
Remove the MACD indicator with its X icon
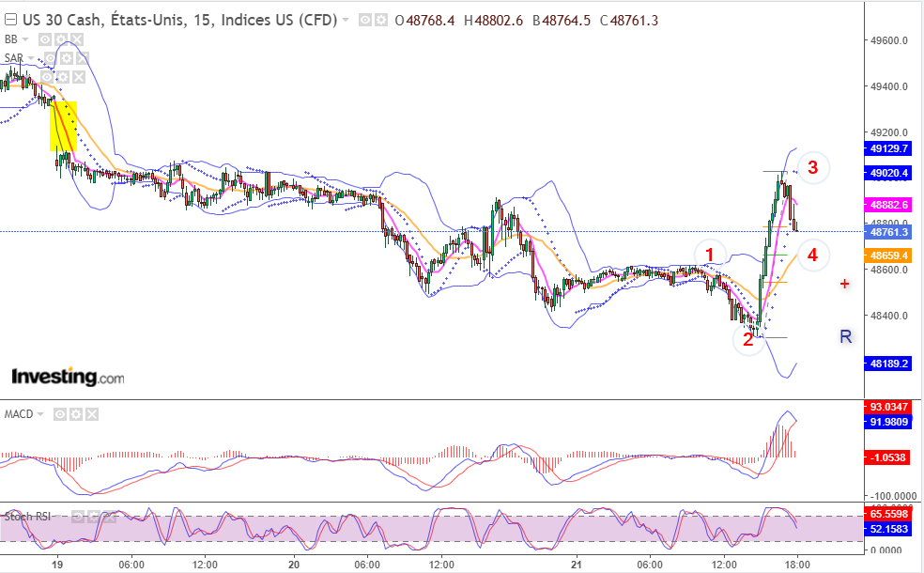(92, 414)
